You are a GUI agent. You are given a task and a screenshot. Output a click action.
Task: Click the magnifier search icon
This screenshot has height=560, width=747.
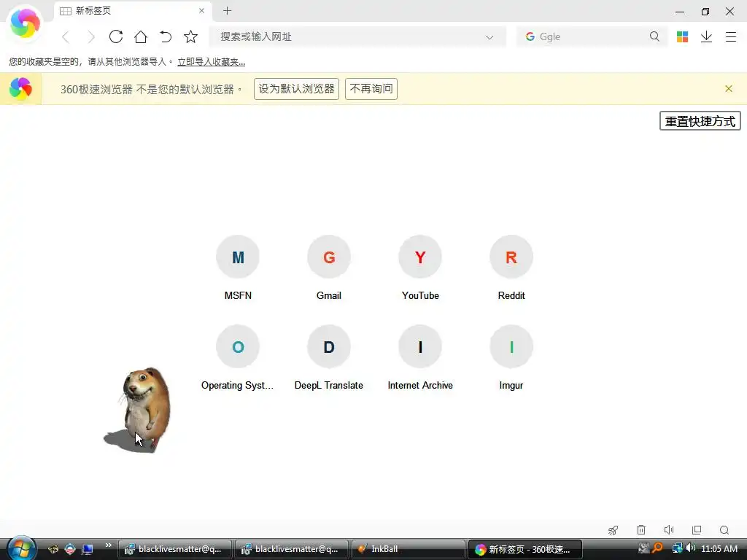654,36
